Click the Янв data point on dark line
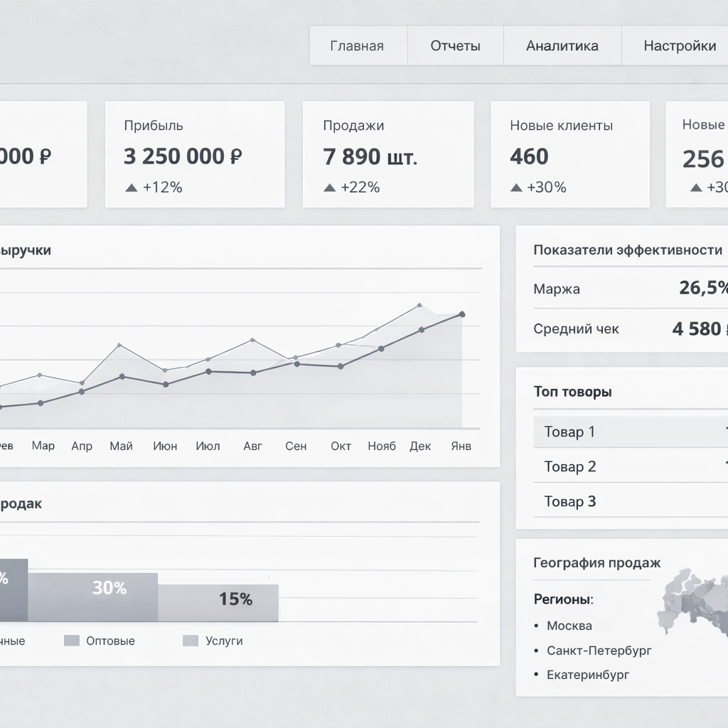Screen dimensions: 728x728 click(462, 314)
